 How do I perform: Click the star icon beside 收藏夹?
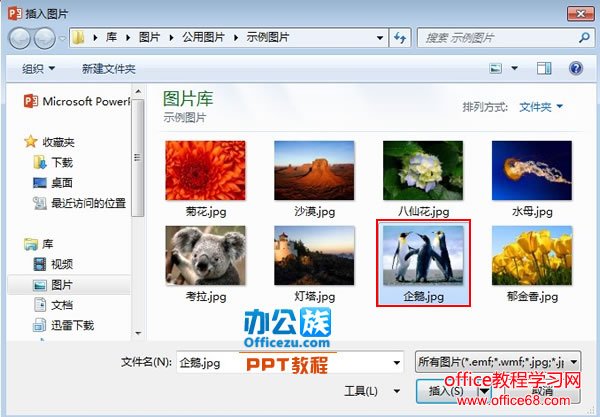tap(31, 142)
